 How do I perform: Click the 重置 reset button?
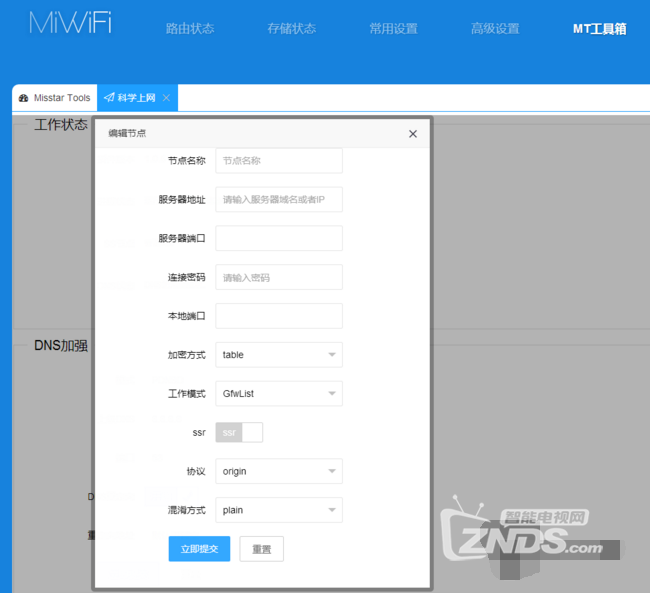pyautogui.click(x=262, y=549)
